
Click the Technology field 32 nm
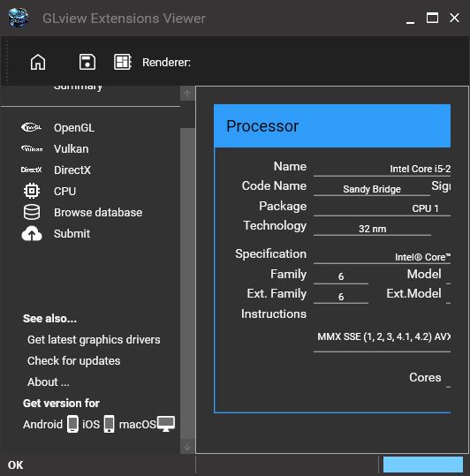372,229
